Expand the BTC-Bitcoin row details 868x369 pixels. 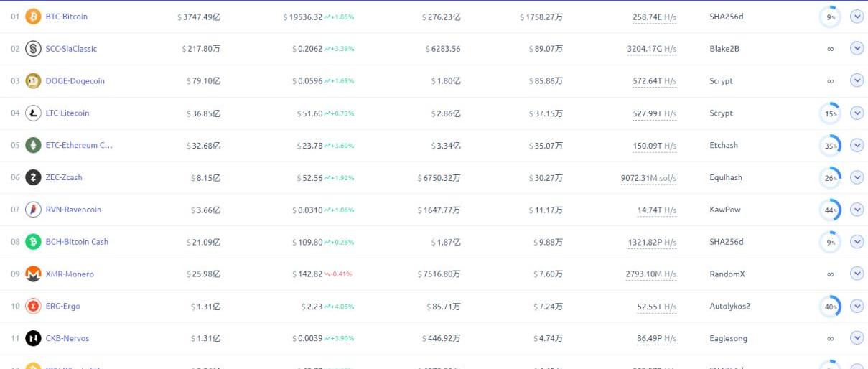pyautogui.click(x=857, y=17)
